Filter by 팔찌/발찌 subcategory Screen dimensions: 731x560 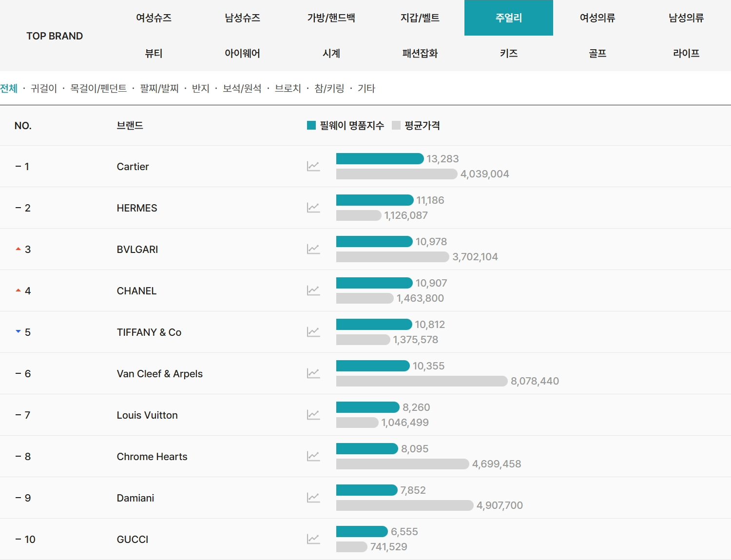click(x=159, y=88)
